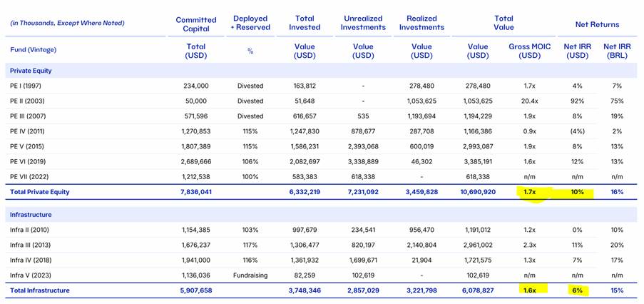644x304 pixels.
Task: Select the 'Infra V (2023)' row label
Action: tap(31, 275)
